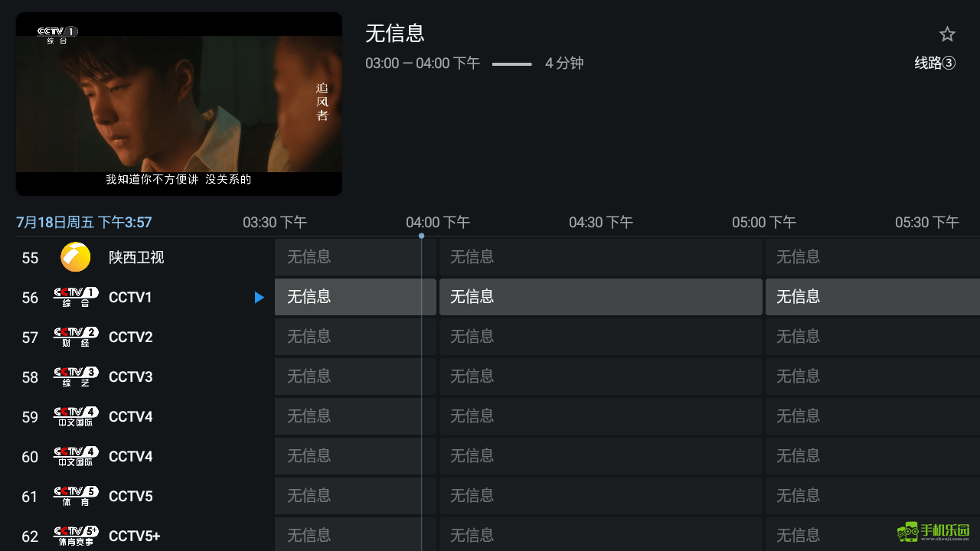Click the current date and time label
980x551 pixels.
(x=84, y=223)
